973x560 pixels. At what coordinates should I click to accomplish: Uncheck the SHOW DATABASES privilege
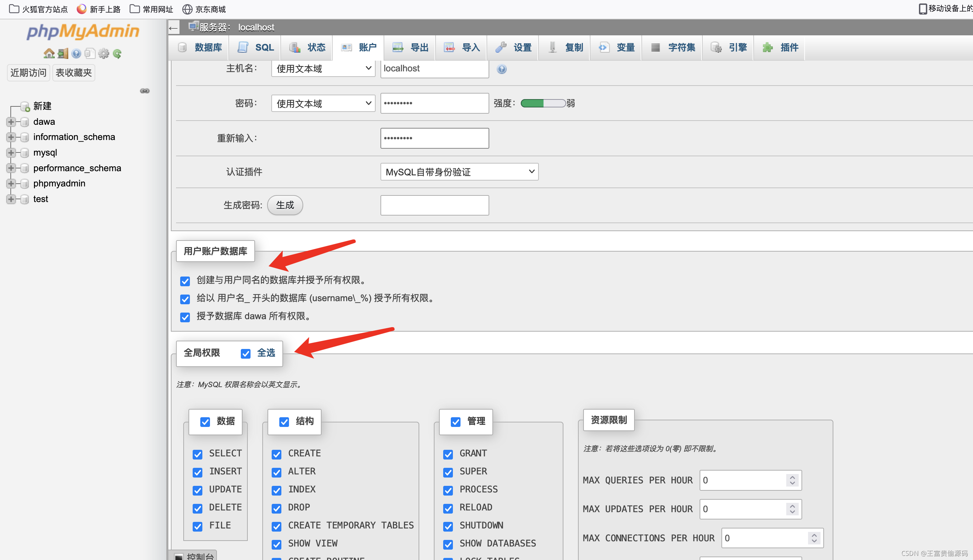tap(448, 545)
